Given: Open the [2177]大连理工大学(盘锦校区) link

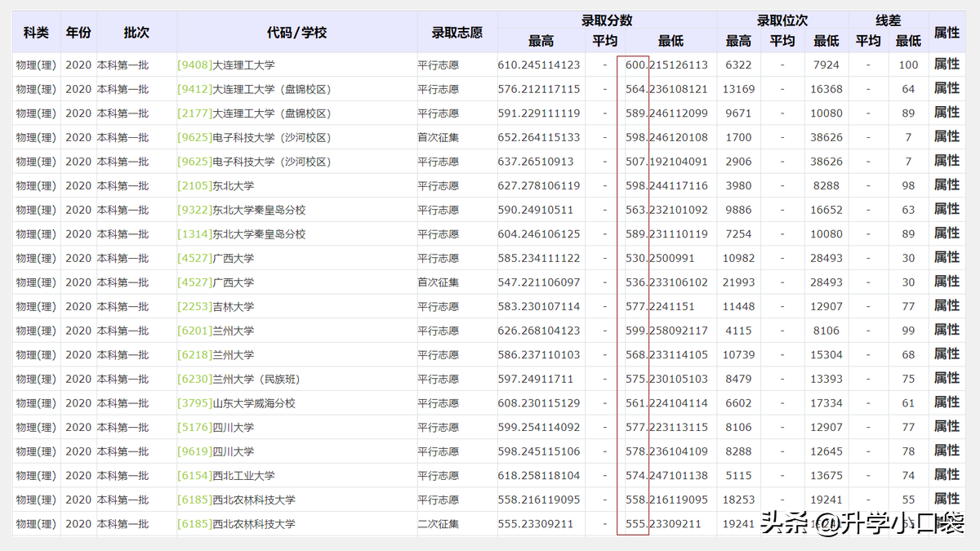Looking at the screenshot, I should tap(254, 113).
